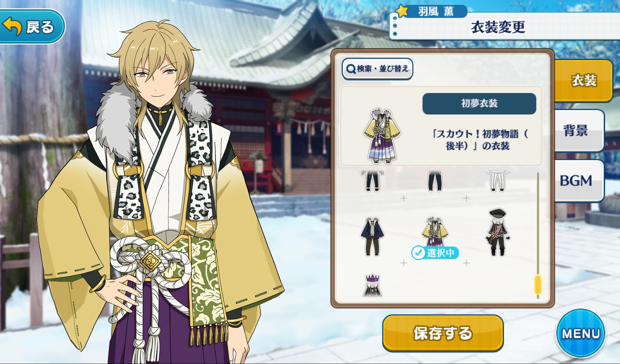Click the yellow scrollbar handle in outfit list
This screenshot has width=620, height=364.
pyautogui.click(x=538, y=284)
